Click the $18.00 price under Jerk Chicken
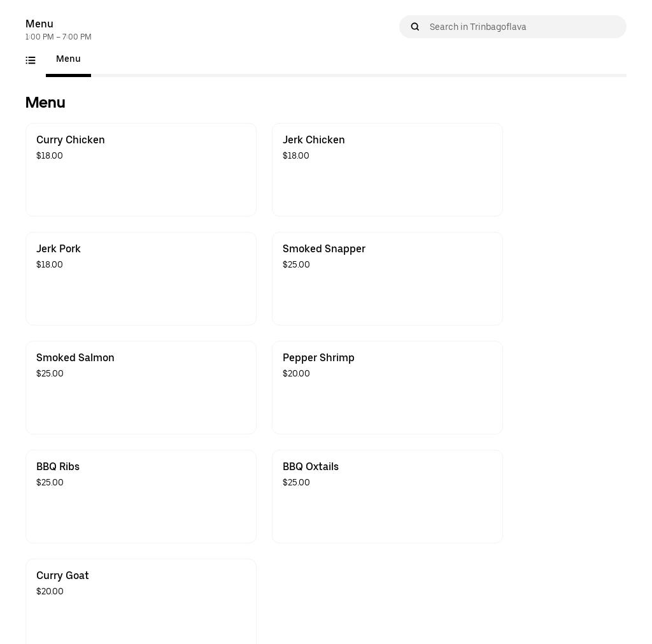 pos(295,155)
